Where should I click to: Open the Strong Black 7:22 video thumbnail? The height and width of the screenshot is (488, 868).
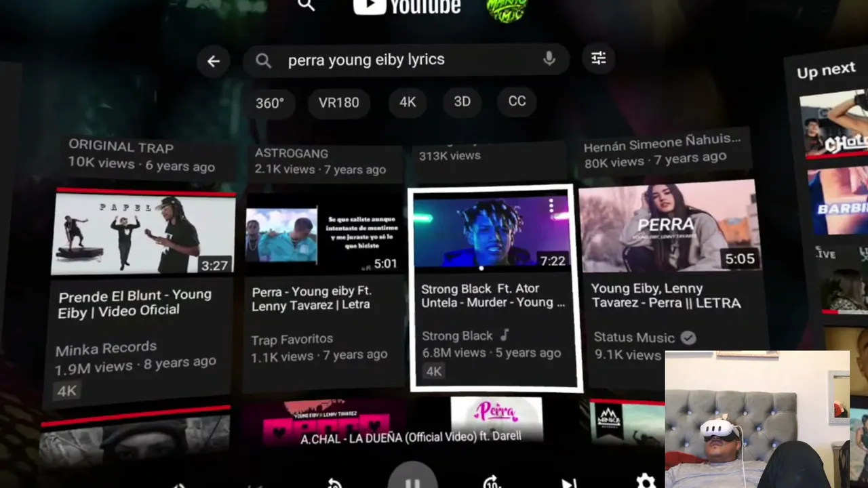click(492, 231)
